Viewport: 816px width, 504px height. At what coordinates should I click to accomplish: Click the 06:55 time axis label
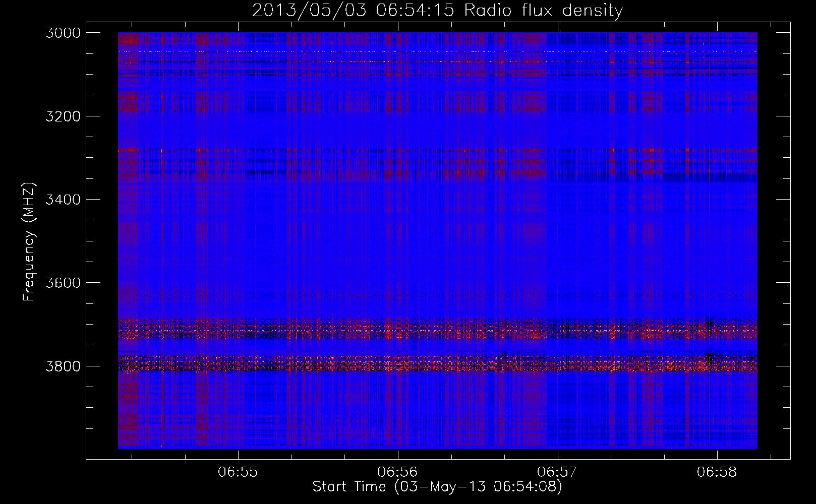238,472
